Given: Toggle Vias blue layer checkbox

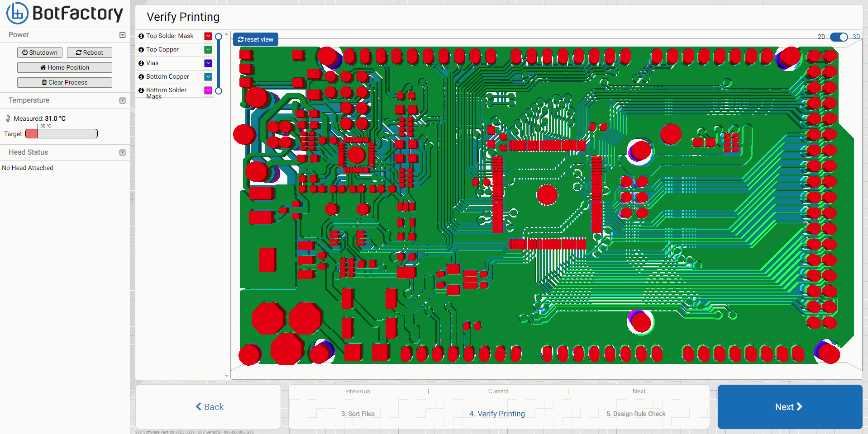Looking at the screenshot, I should (208, 63).
